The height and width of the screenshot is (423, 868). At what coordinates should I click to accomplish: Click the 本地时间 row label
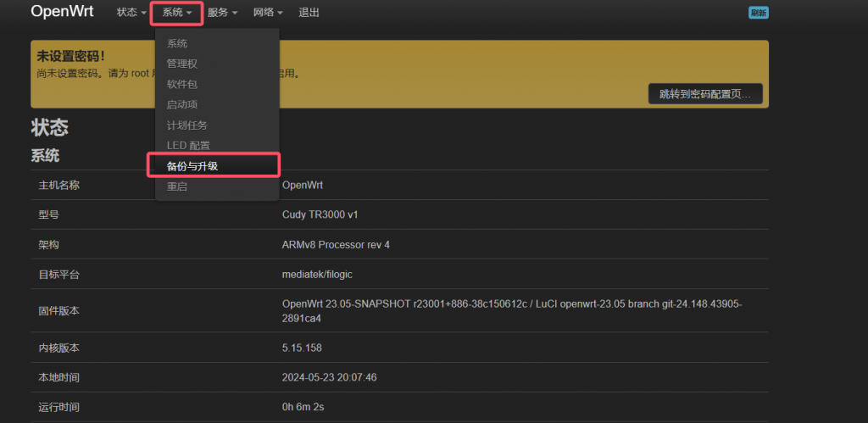59,377
